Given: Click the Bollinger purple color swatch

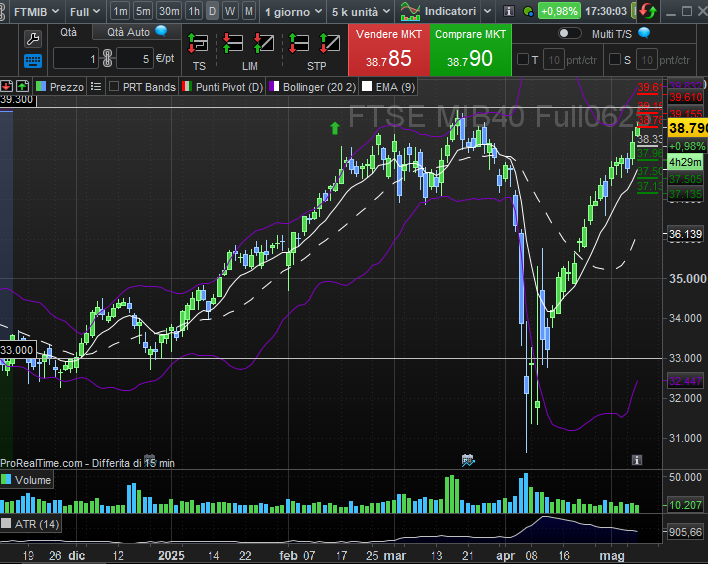Looking at the screenshot, I should tap(274, 86).
